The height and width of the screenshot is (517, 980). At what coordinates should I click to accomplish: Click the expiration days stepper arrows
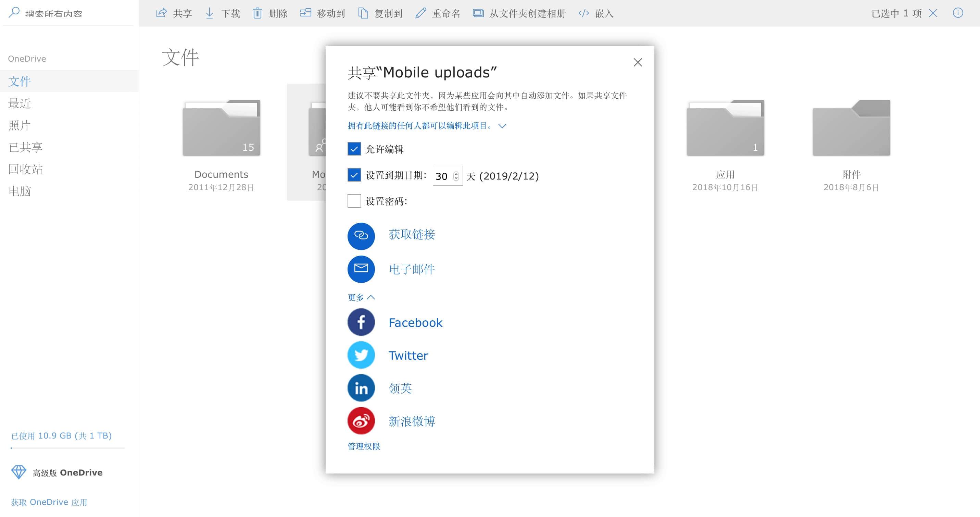pyautogui.click(x=456, y=176)
